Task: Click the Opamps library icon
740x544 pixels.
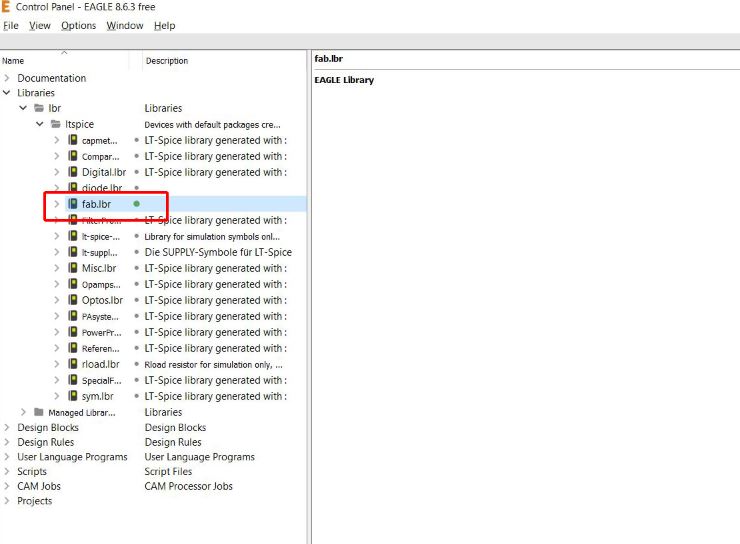Action: pos(73,284)
